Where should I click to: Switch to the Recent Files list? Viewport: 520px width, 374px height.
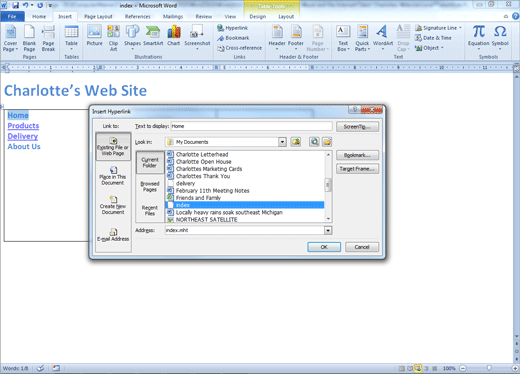[150, 210]
